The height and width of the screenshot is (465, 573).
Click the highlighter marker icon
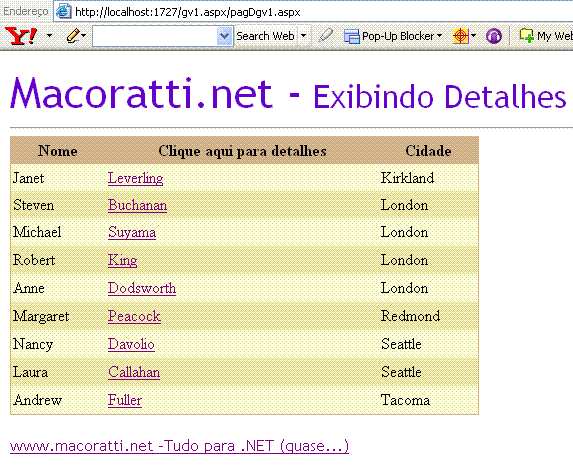point(325,36)
